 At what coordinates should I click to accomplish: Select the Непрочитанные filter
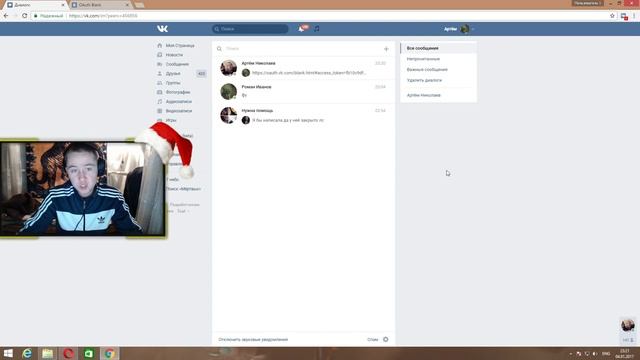438,59
